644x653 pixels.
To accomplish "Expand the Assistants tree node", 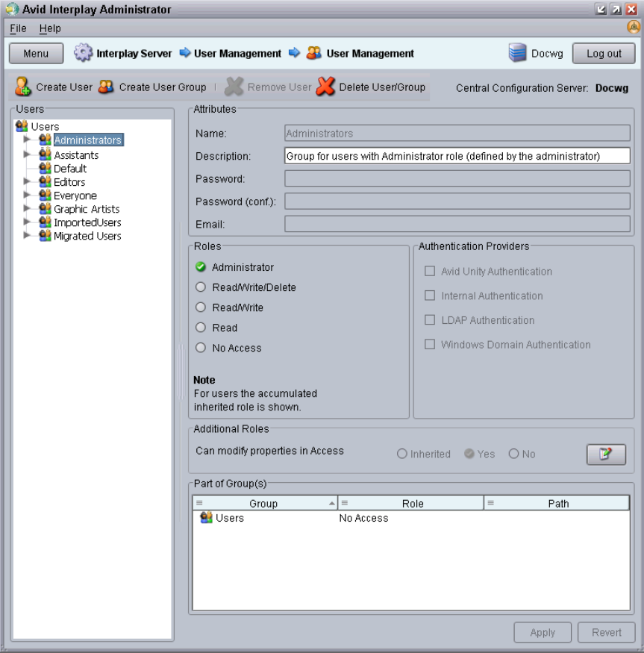I will point(27,154).
